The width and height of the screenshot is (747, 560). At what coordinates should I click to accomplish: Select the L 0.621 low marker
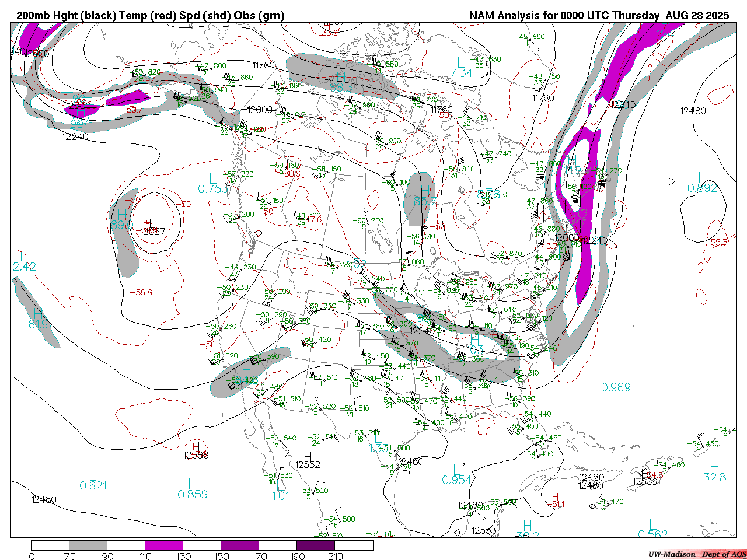click(93, 480)
